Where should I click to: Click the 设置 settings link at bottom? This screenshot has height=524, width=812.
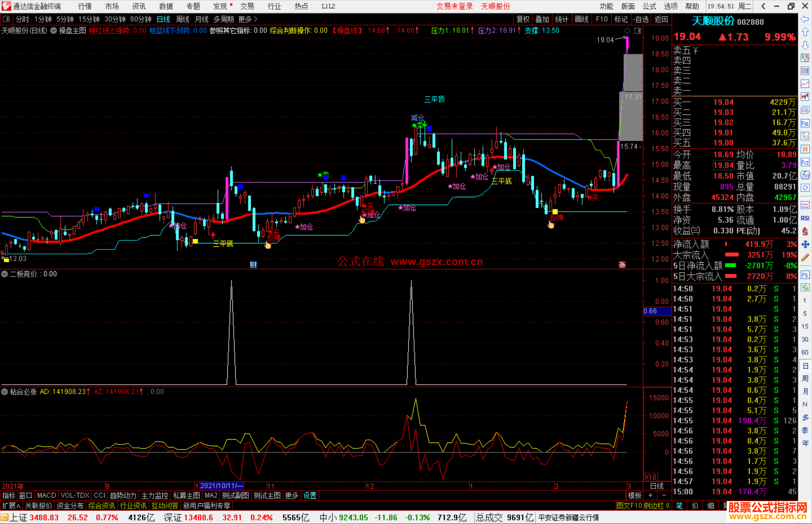tap(310, 495)
